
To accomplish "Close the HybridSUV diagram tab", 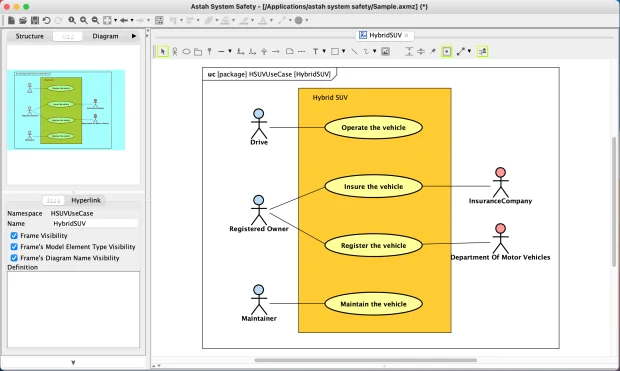I will coord(406,35).
